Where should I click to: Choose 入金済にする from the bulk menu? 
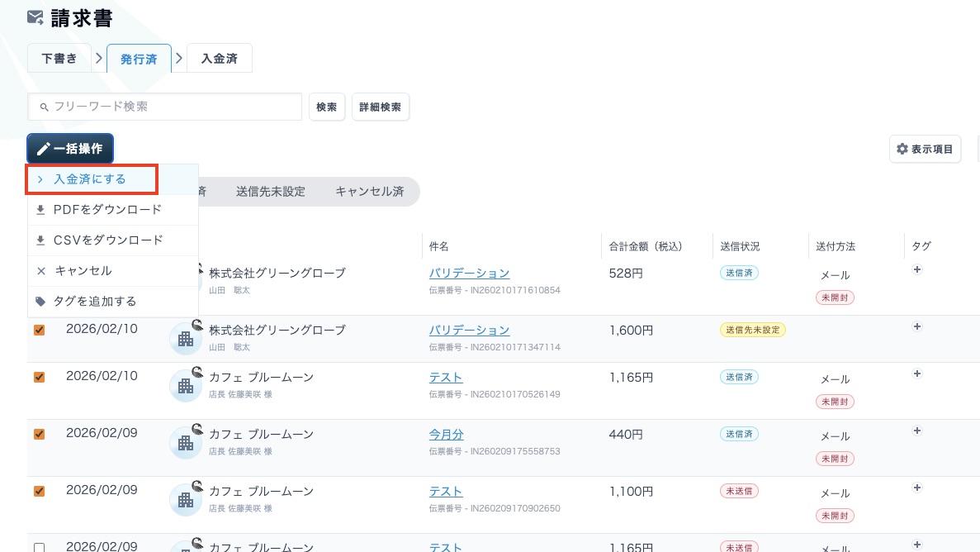point(91,179)
